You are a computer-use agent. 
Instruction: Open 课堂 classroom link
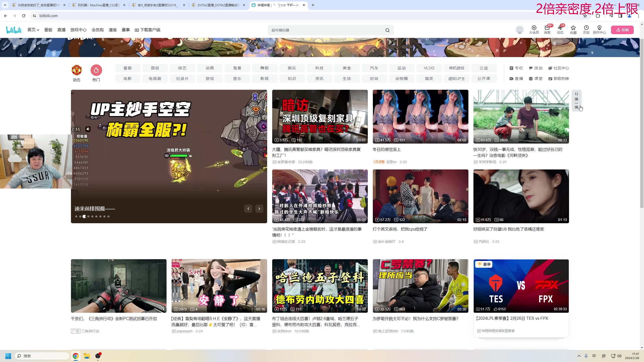(536, 79)
